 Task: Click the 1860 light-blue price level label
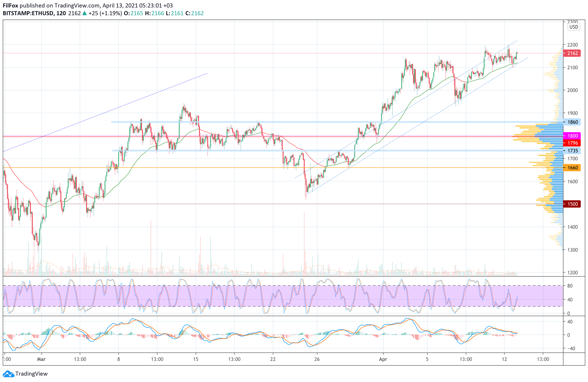pos(572,122)
